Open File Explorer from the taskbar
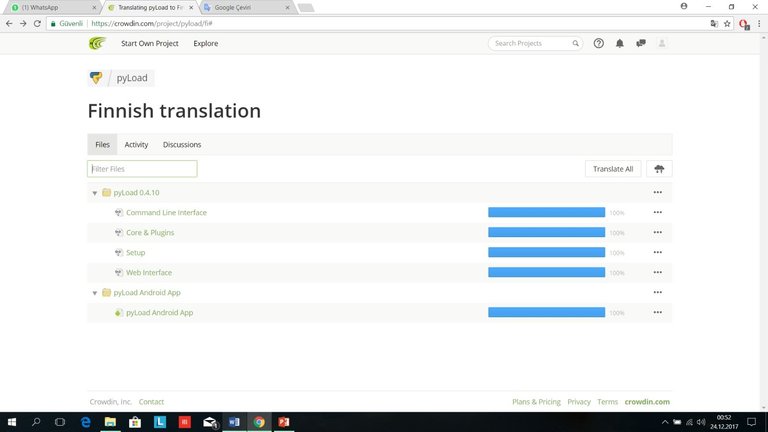Screen dimensions: 768x432 pyautogui.click(x=110, y=422)
